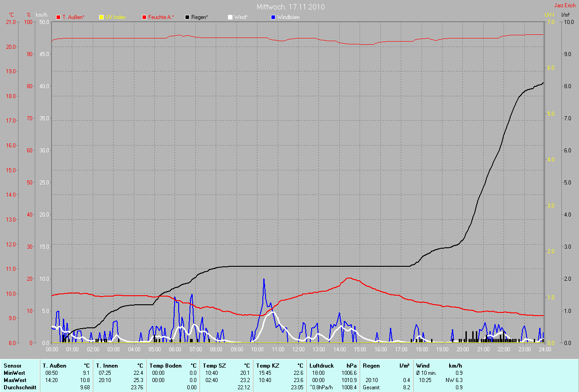Select the 'T. Außen*' legend label
Image resolution: width=579 pixels, height=392 pixels.
point(73,17)
